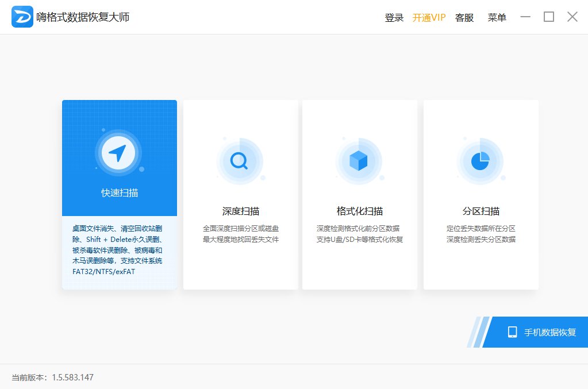Click the 手机数据恢复 banner button
This screenshot has height=389, width=588.
click(543, 332)
